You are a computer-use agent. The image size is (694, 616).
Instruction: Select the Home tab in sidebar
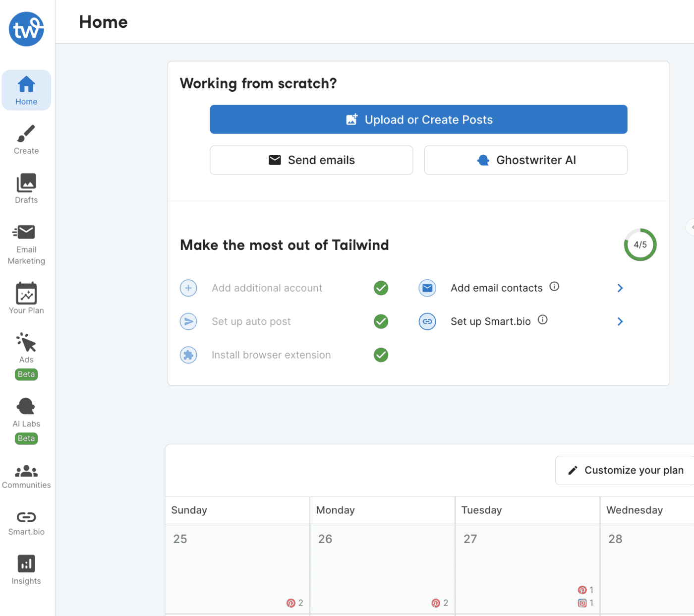pyautogui.click(x=26, y=90)
